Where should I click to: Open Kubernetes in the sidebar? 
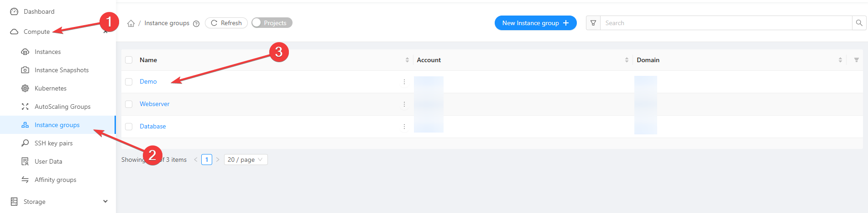click(x=50, y=88)
